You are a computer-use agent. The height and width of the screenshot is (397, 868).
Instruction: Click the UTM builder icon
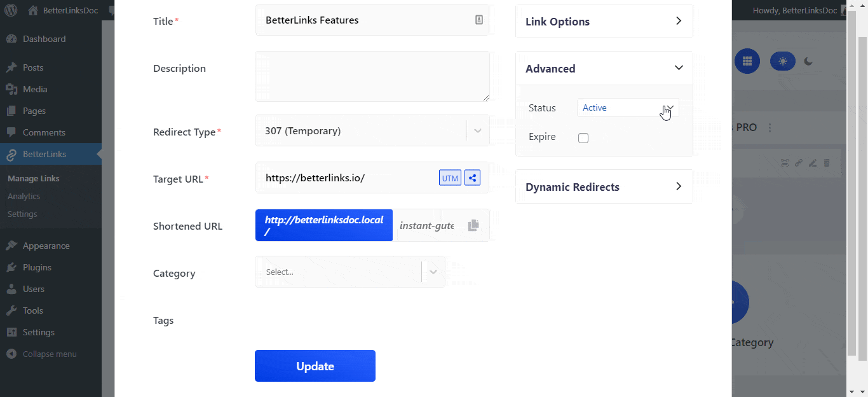(450, 178)
